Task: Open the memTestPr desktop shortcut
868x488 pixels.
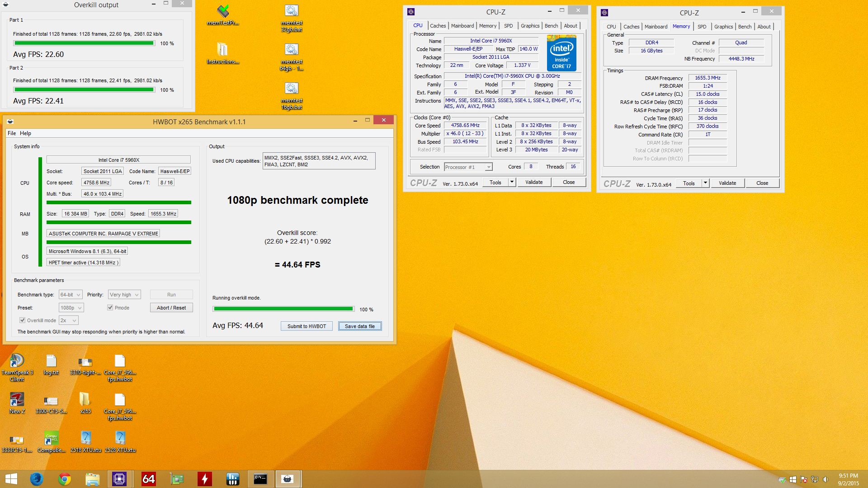Action: (x=223, y=15)
